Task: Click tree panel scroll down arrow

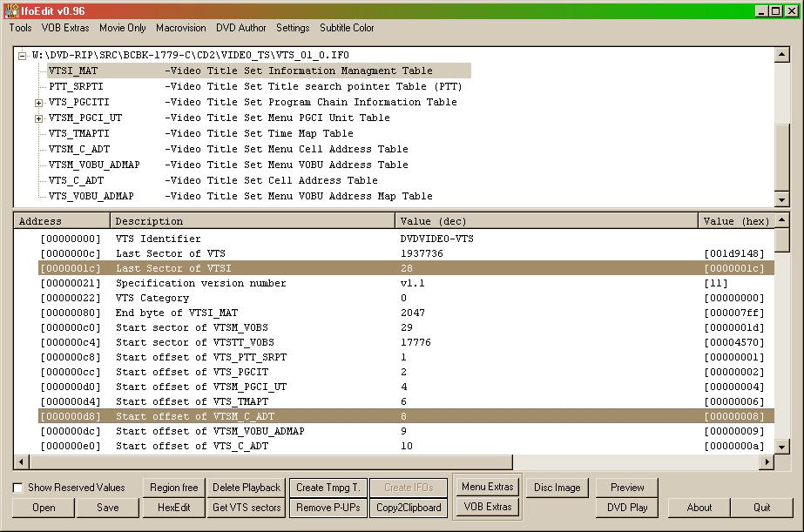Action: (781, 200)
